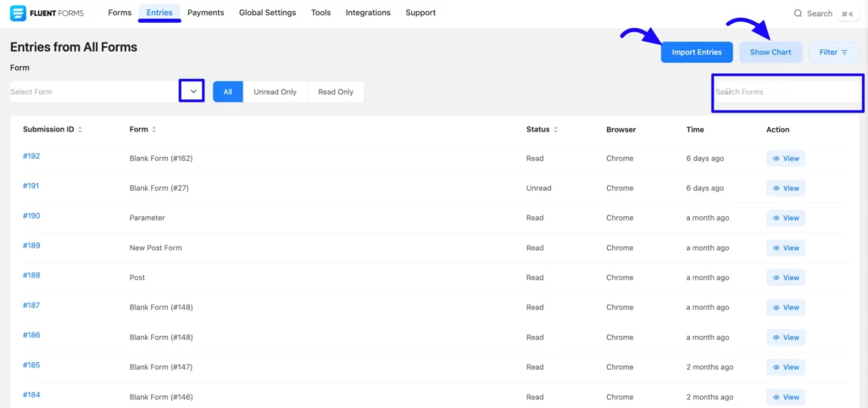Click View button for Parameter entry
Screen dimensions: 868x408
[786, 218]
